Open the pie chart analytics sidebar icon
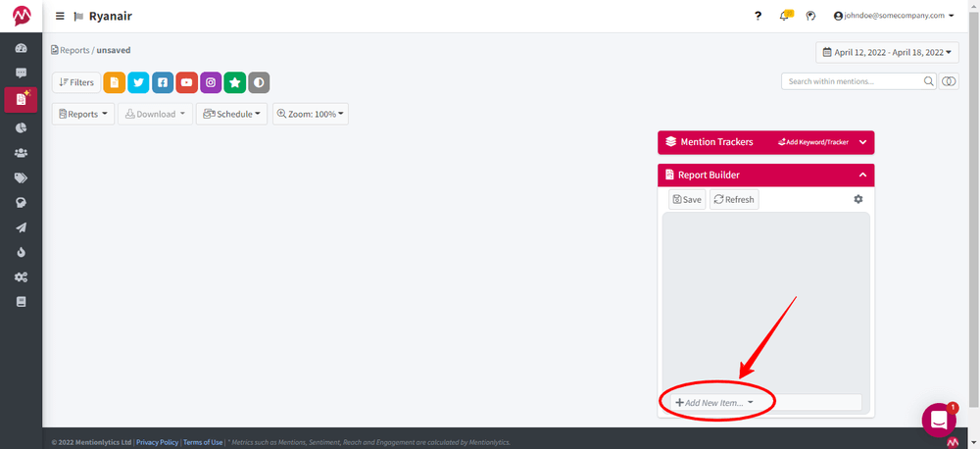Viewport: 980px width, 449px height. tap(22, 127)
